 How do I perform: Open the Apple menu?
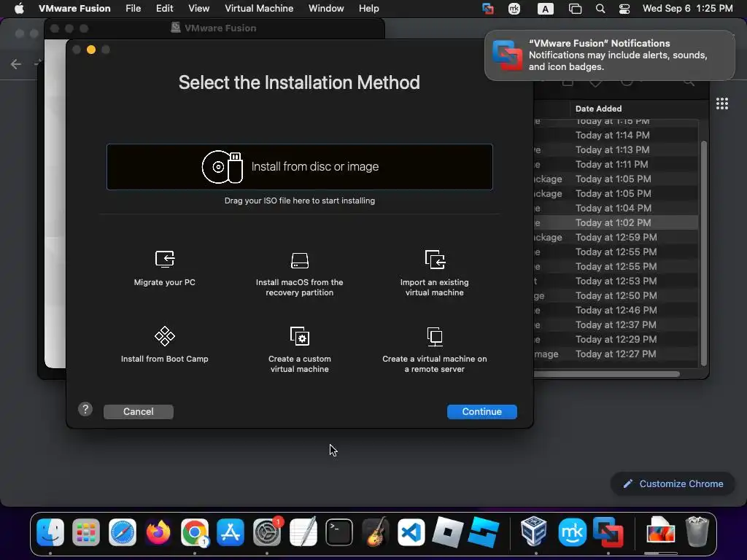tap(19, 8)
